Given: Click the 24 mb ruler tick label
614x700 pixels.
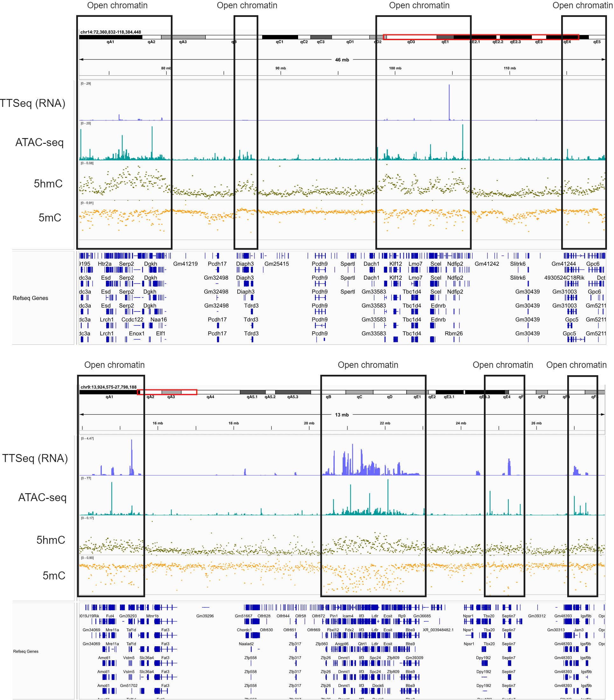Looking at the screenshot, I should [x=461, y=423].
